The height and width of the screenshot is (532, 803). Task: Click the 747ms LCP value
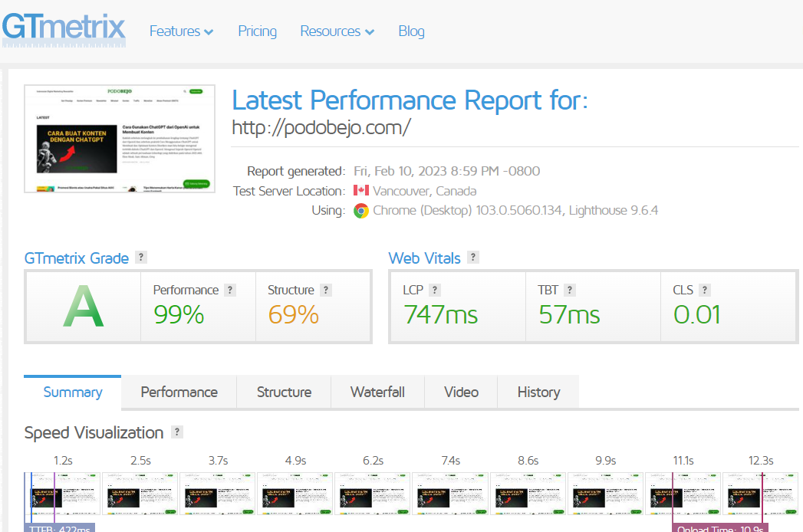[440, 314]
